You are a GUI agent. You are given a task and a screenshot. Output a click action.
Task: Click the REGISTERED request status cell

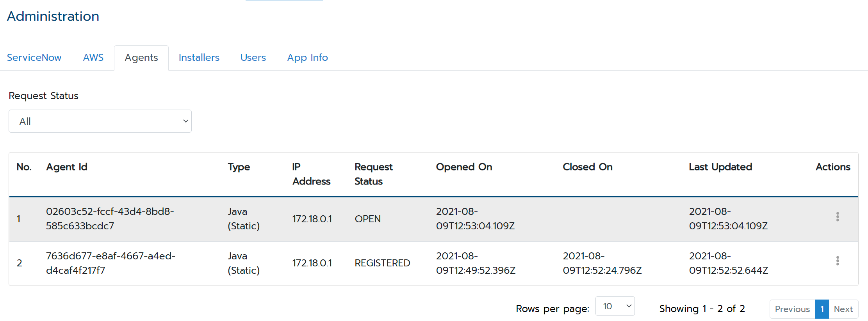coord(382,263)
